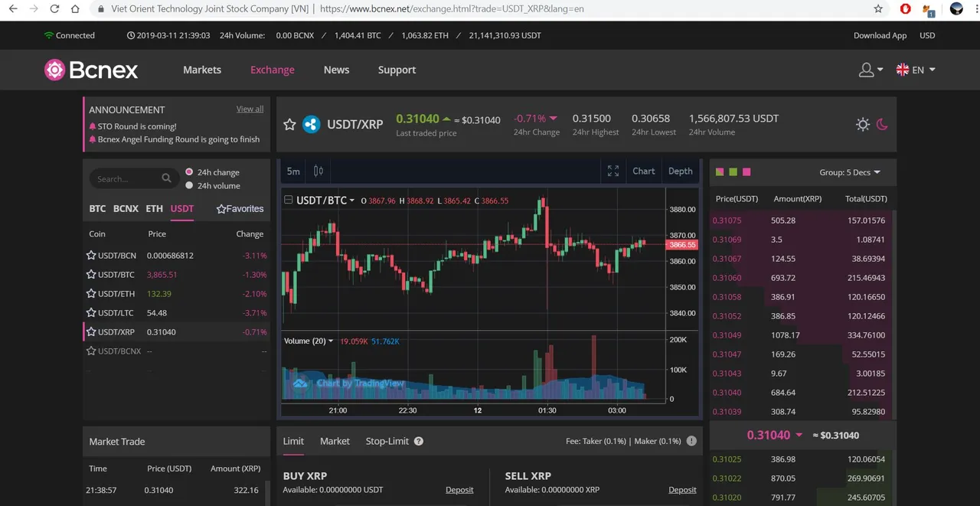
Task: Open the Group: 5 Decs dropdown
Action: tap(850, 172)
